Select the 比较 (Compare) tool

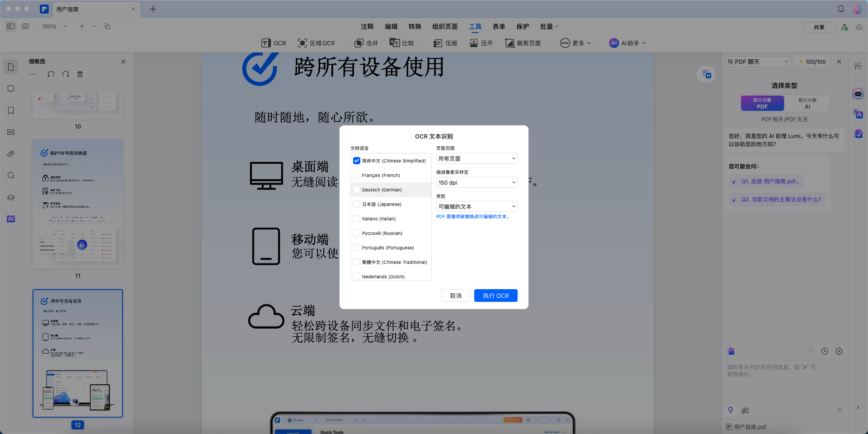pyautogui.click(x=401, y=43)
